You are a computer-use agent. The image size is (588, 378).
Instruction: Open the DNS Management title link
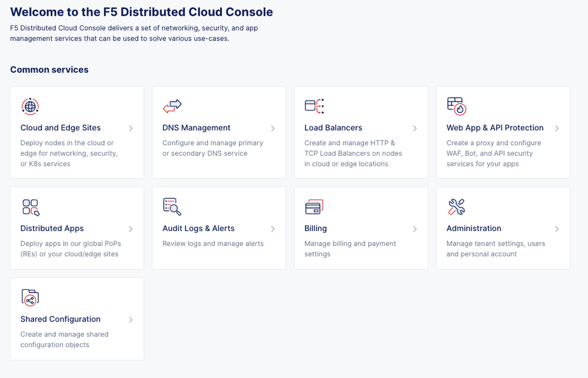196,128
